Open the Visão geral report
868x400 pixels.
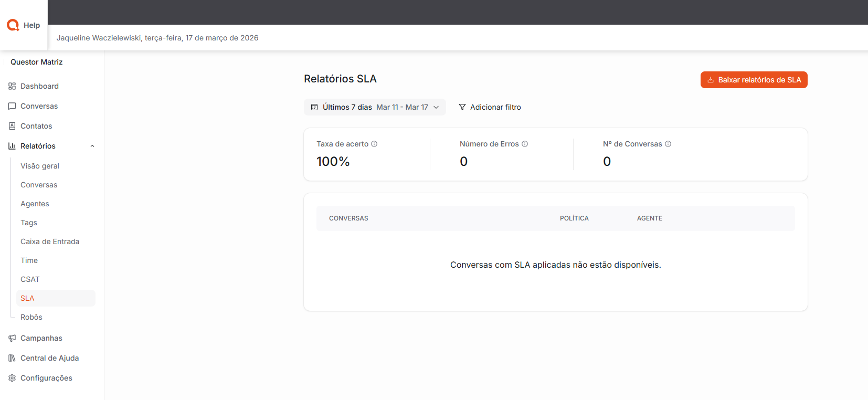(40, 166)
